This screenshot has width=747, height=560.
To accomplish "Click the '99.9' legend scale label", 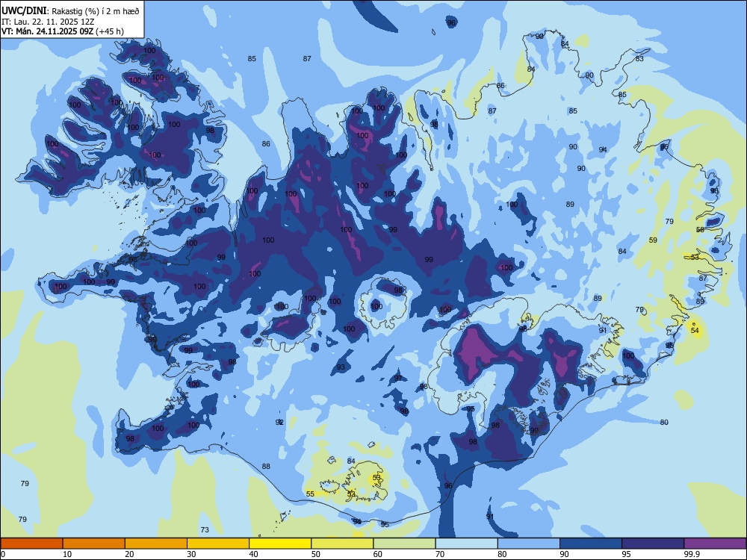I will [x=691, y=554].
